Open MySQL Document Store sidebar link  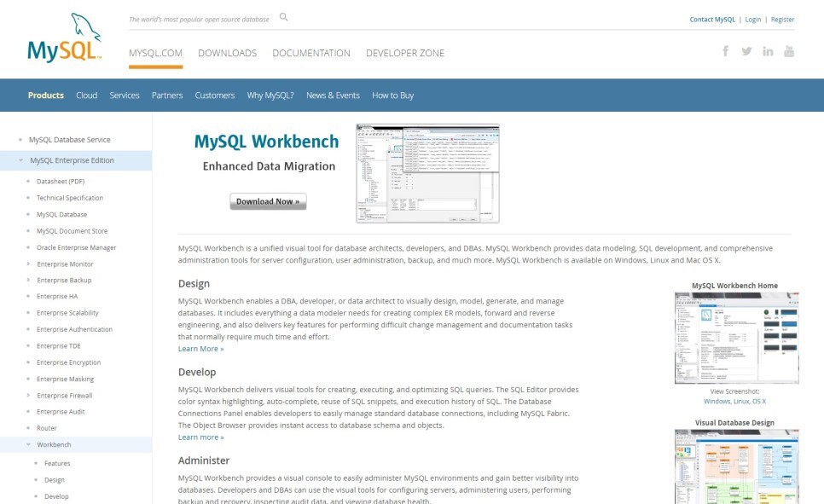72,231
